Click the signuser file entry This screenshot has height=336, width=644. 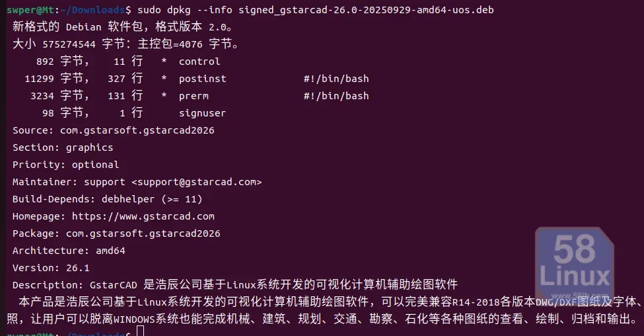[x=202, y=113]
